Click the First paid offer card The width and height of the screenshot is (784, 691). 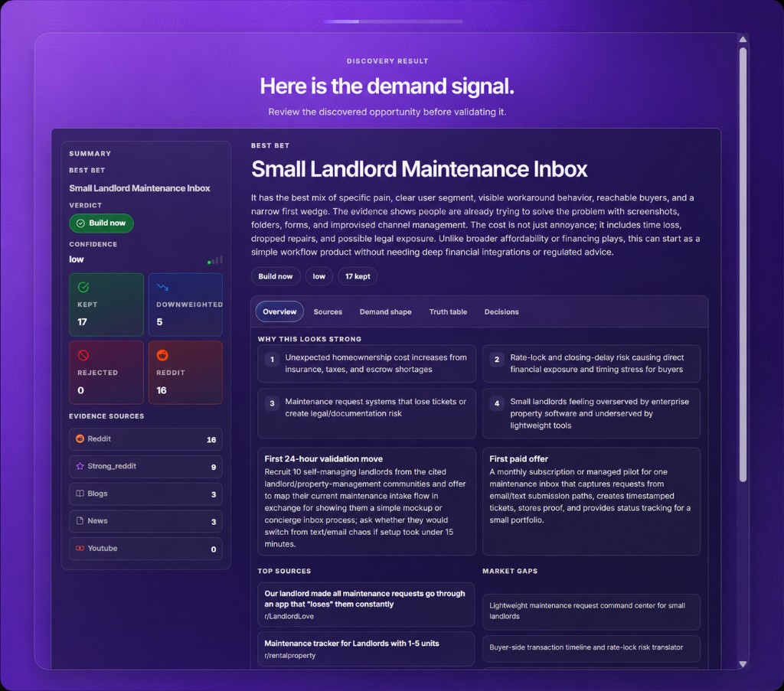pyautogui.click(x=592, y=501)
